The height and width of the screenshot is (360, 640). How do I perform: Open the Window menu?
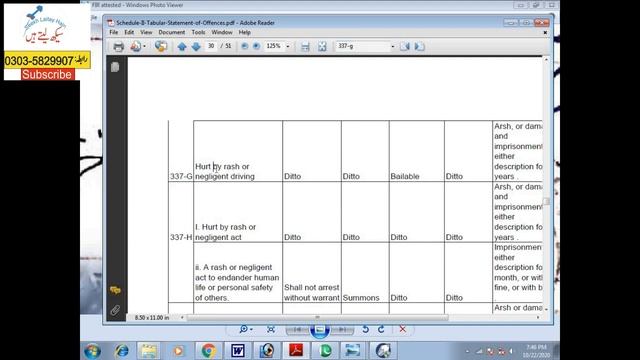click(222, 32)
